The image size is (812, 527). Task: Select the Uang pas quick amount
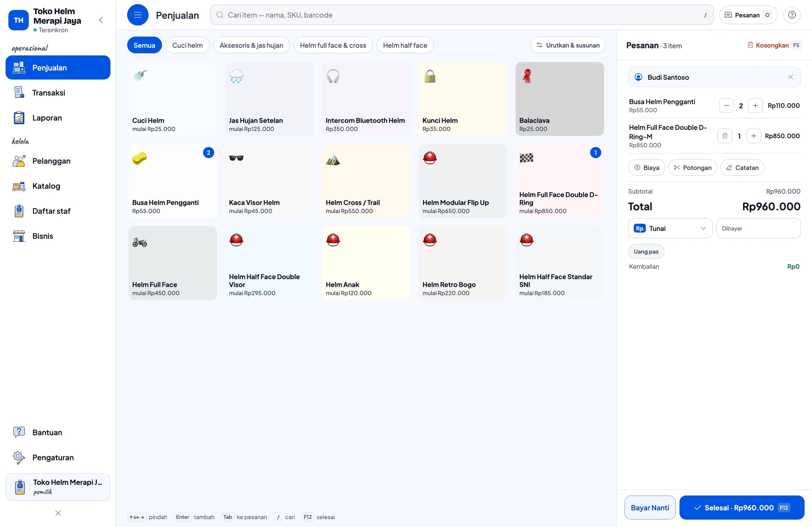coord(646,251)
